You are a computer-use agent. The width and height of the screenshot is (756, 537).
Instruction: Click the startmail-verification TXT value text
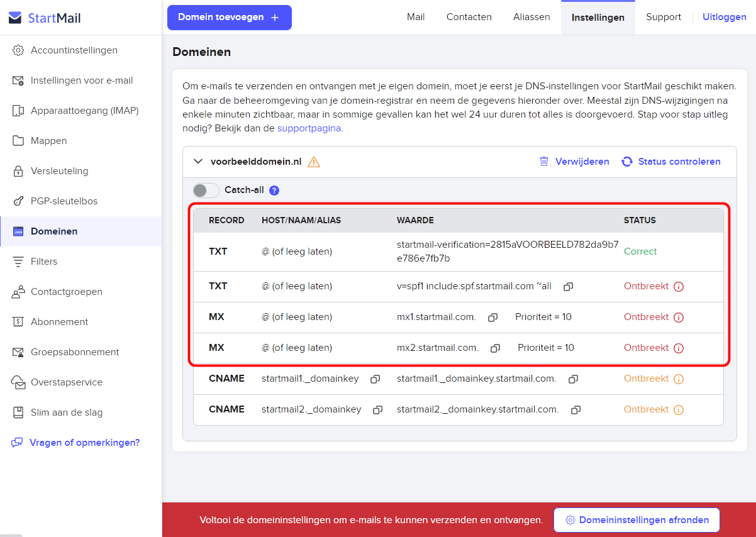(x=508, y=251)
